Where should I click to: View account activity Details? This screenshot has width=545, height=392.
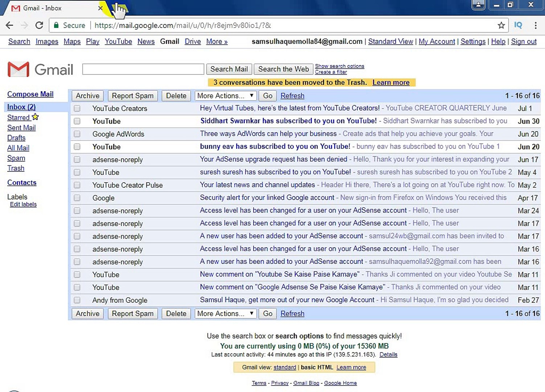(388, 355)
